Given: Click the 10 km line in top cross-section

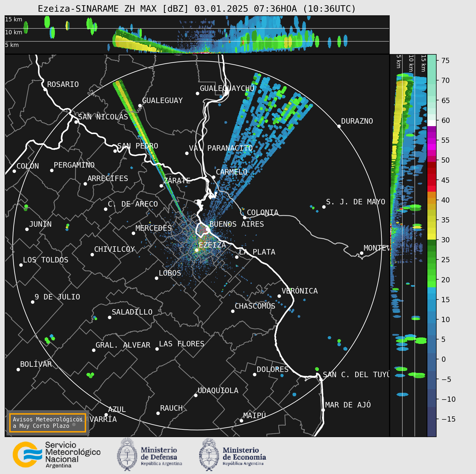Looking at the screenshot, I should [197, 28].
